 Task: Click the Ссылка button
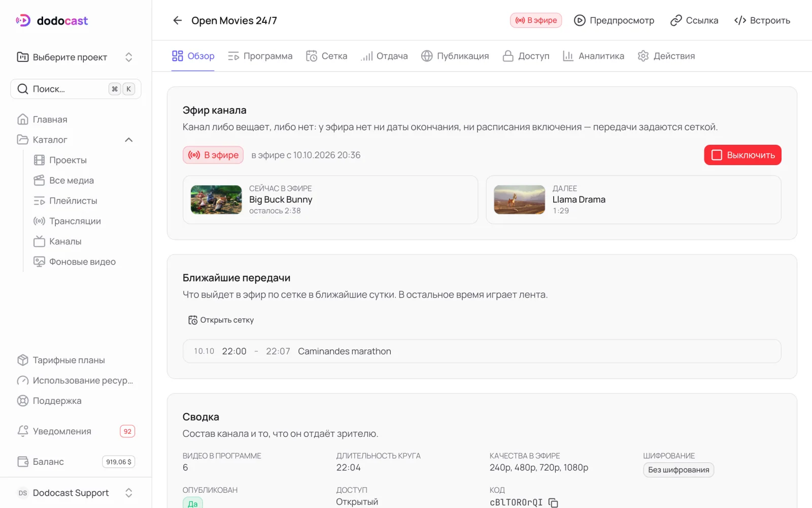(x=694, y=20)
